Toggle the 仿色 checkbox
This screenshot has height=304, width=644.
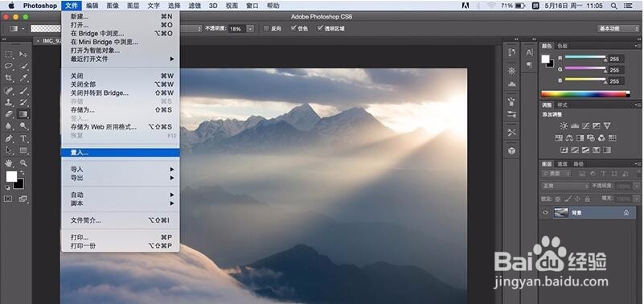(x=293, y=29)
